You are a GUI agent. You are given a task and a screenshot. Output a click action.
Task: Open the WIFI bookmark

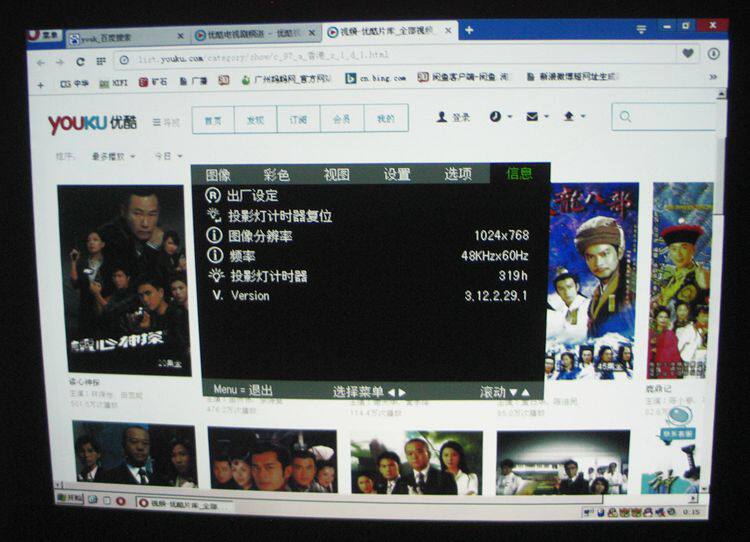point(113,83)
